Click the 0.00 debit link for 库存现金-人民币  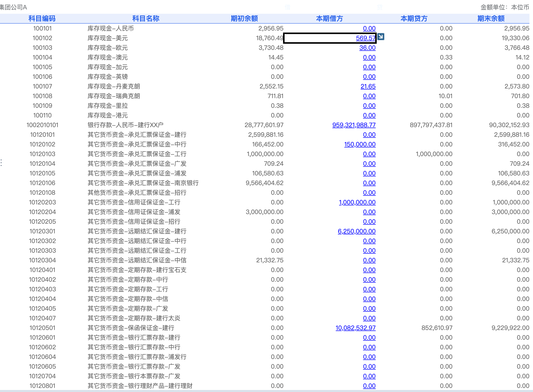(369, 28)
